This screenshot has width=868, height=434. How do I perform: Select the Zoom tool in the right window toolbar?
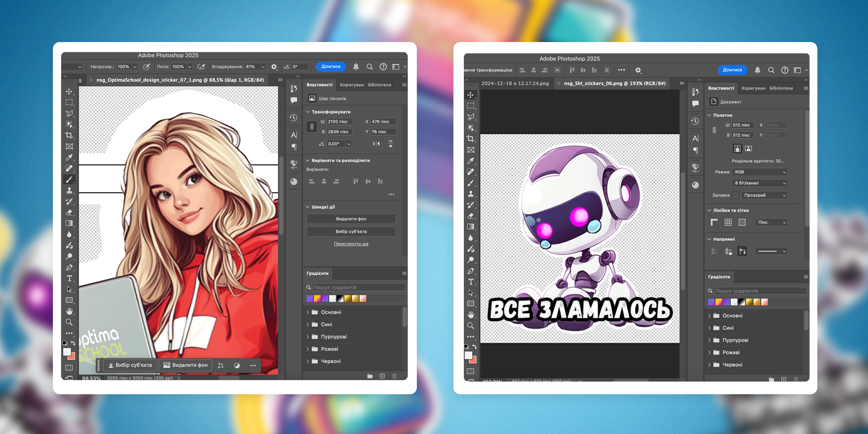pyautogui.click(x=471, y=325)
